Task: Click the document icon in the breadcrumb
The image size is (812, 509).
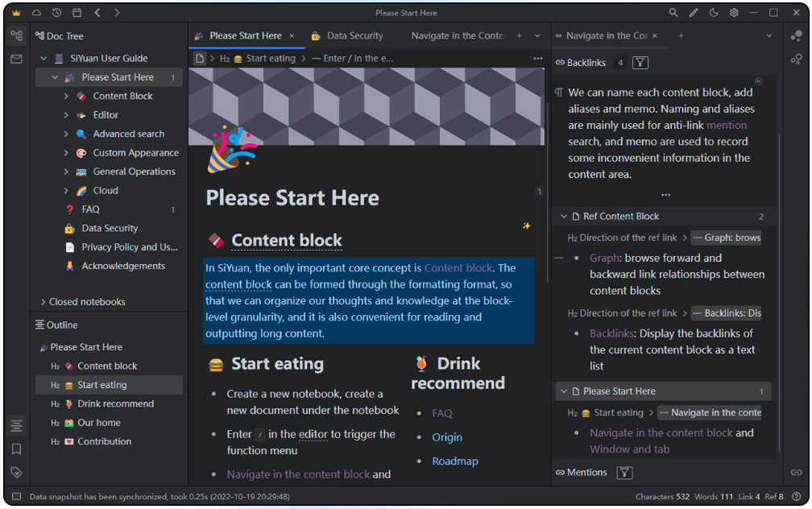Action: pyautogui.click(x=200, y=59)
